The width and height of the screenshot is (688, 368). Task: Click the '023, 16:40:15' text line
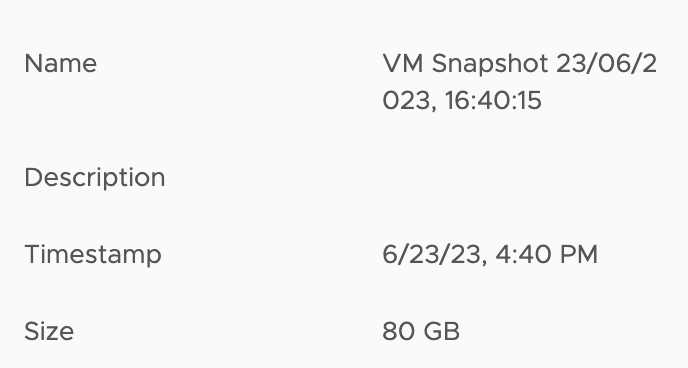[x=462, y=100]
